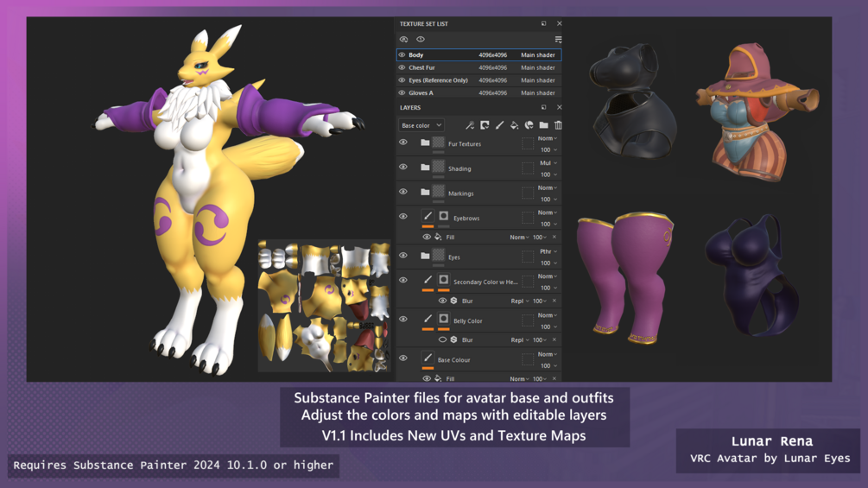Open the add effect wand menu in Layers
Image resolution: width=868 pixels, height=488 pixels.
470,125
